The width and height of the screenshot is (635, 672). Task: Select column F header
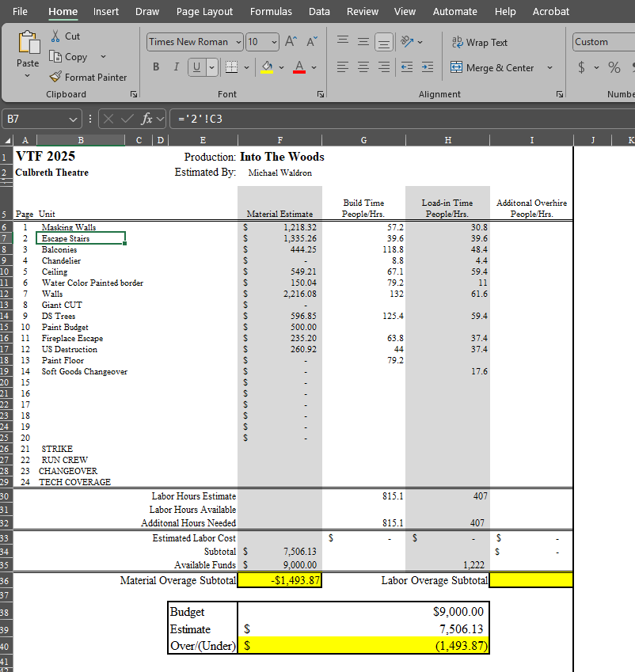(279, 140)
